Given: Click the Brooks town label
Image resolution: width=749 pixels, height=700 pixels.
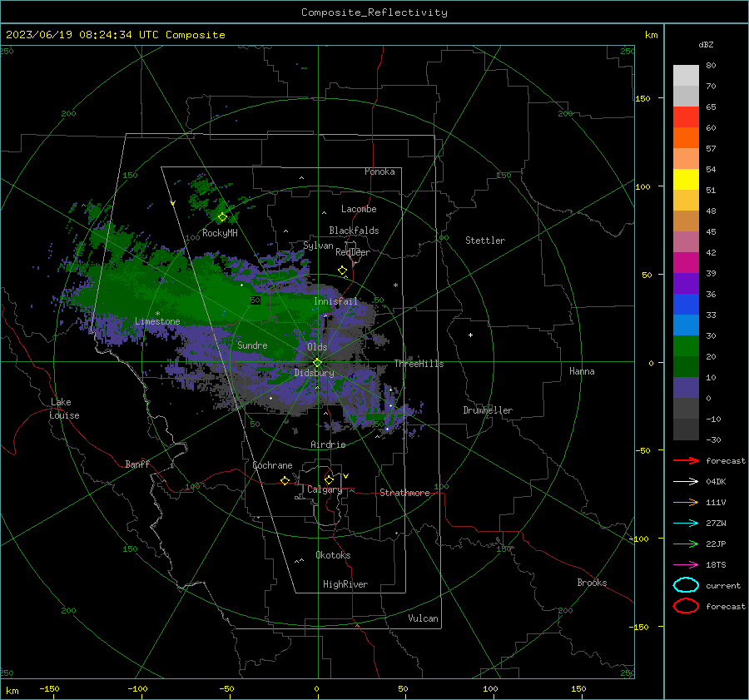Looking at the screenshot, I should [x=592, y=583].
